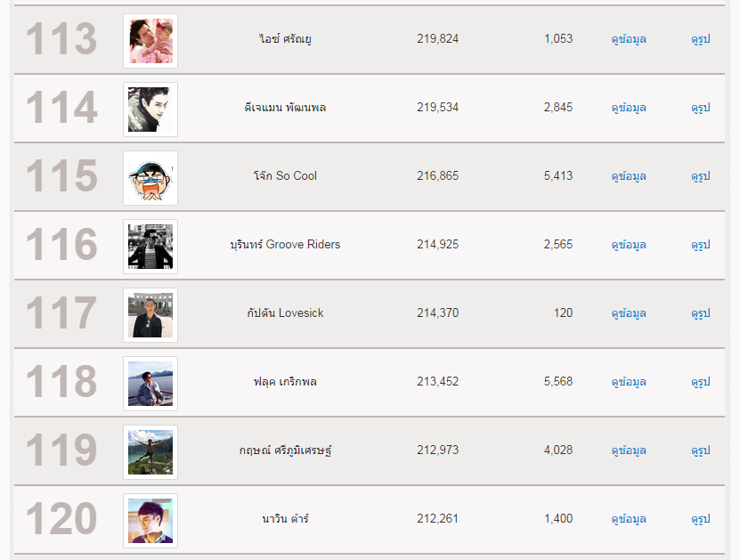Open ดูรูป for กฤษณ์ ศรีภูมิเศรษฐ์

[x=701, y=450]
